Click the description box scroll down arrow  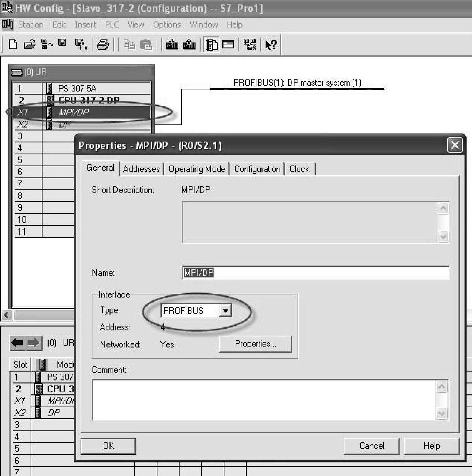point(443,236)
